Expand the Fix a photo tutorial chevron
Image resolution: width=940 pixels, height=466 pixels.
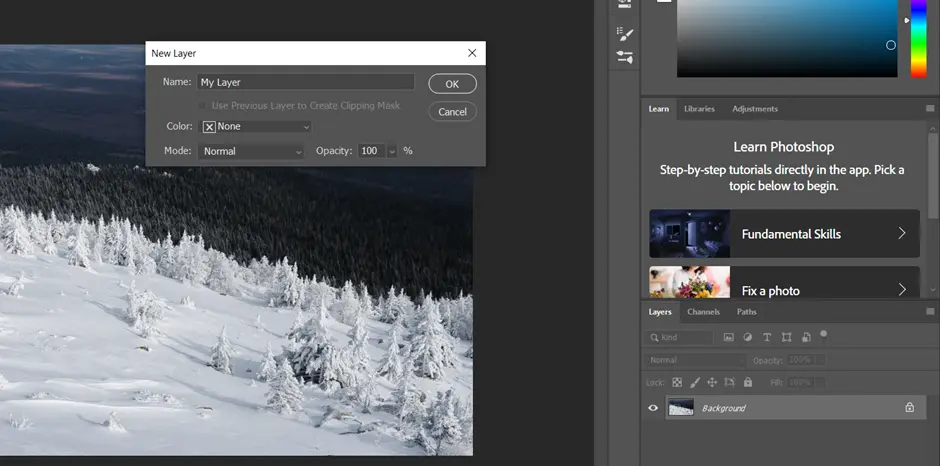click(x=902, y=290)
